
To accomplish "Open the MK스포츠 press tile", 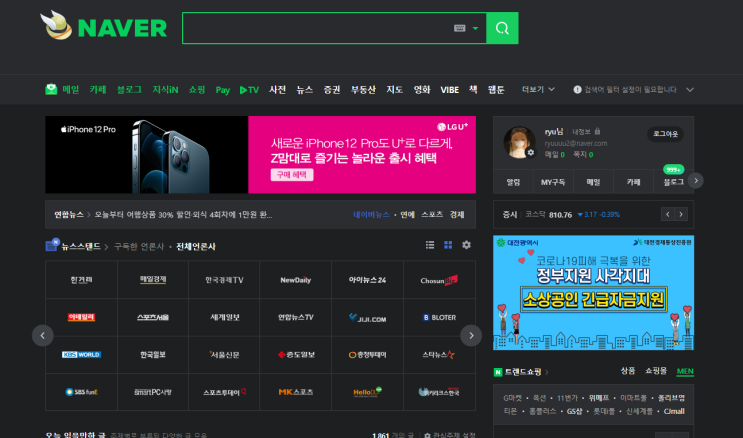I will pos(296,392).
